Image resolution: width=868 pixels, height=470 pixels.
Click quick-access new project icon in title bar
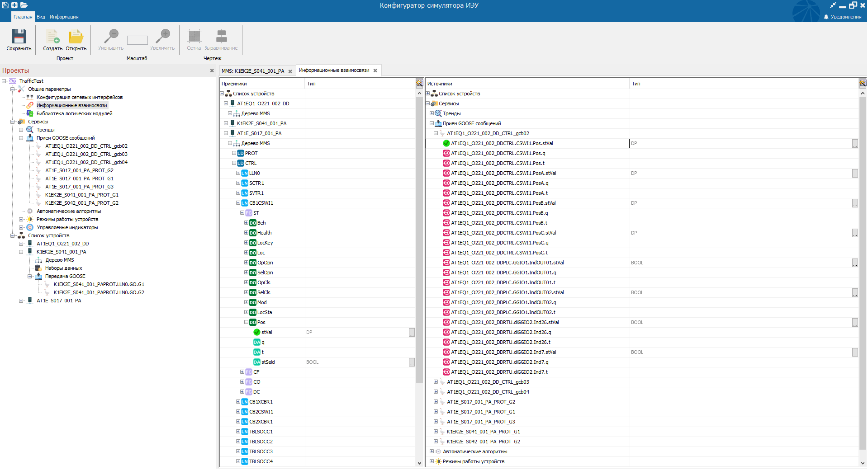pos(14,5)
